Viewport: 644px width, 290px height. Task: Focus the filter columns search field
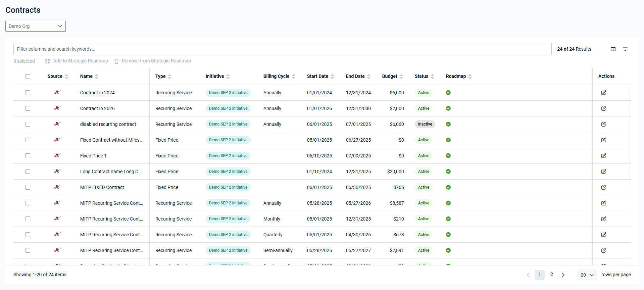(x=282, y=49)
